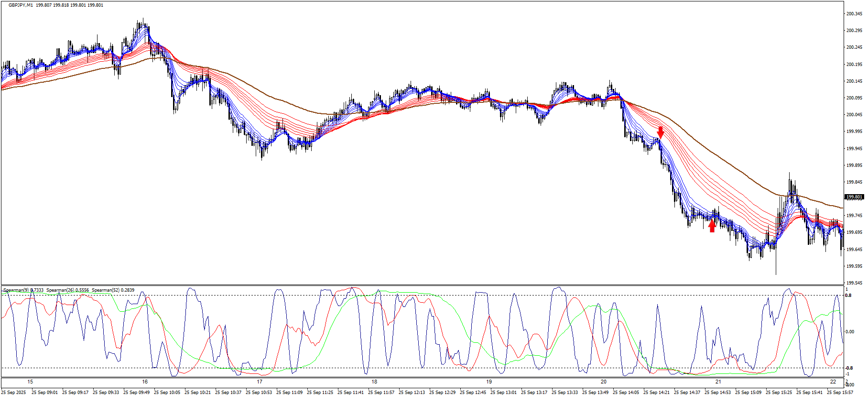Select the Spearman(26) indicator label
Viewport: 868px width, 405px height.
tap(60, 290)
